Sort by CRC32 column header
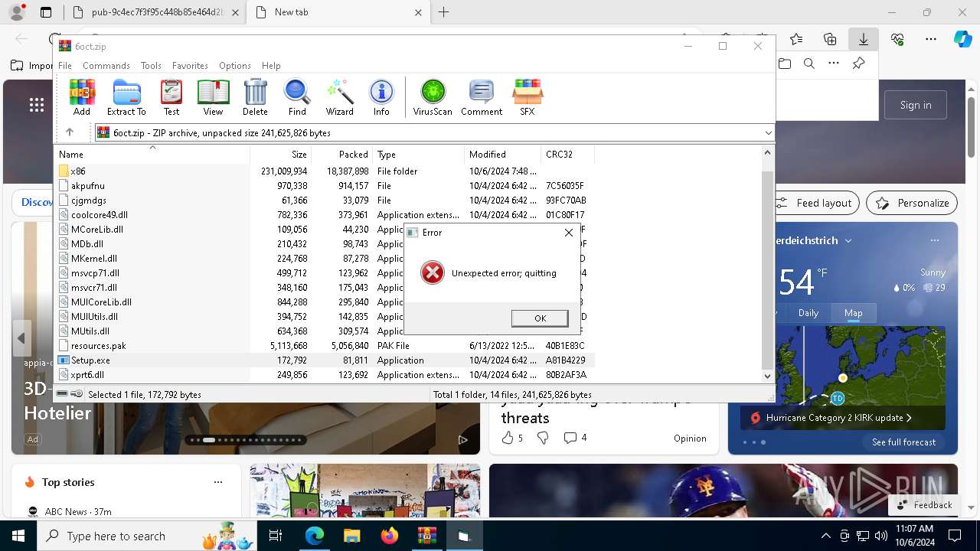 pyautogui.click(x=567, y=154)
